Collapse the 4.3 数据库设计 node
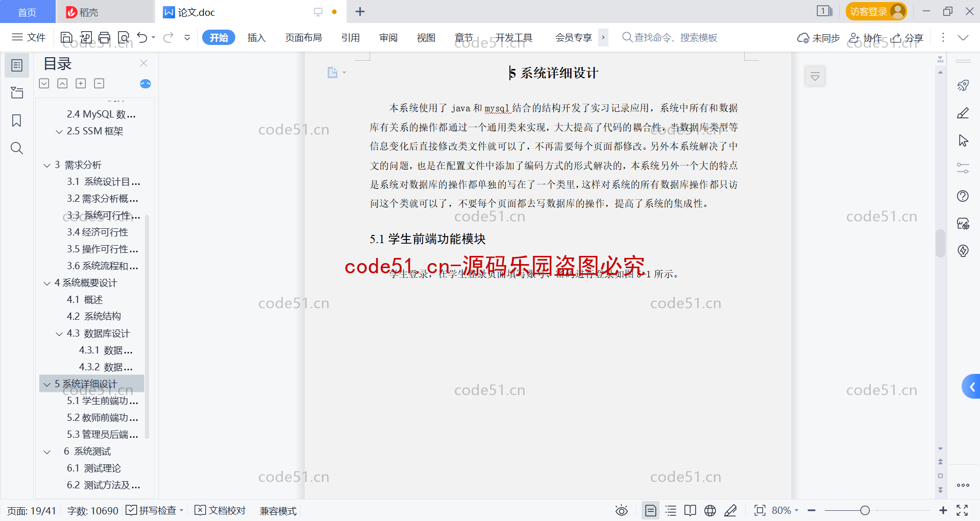 tap(59, 334)
